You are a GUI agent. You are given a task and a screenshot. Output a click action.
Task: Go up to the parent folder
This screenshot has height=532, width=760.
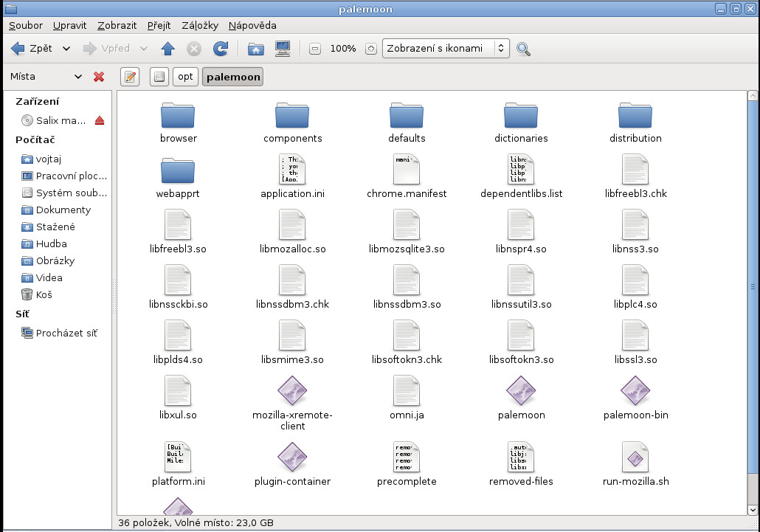coord(167,49)
